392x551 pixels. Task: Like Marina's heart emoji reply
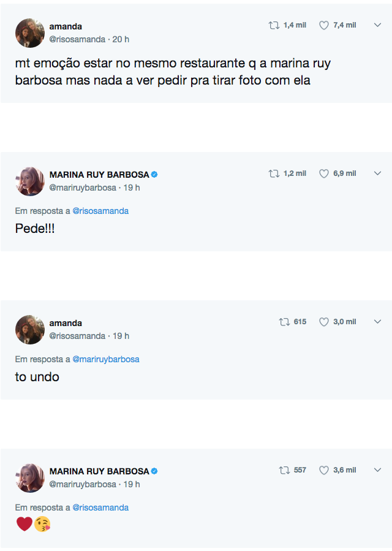point(324,470)
